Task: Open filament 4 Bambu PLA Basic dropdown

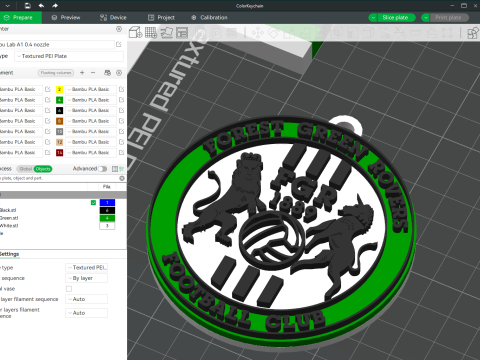Action: point(91,100)
